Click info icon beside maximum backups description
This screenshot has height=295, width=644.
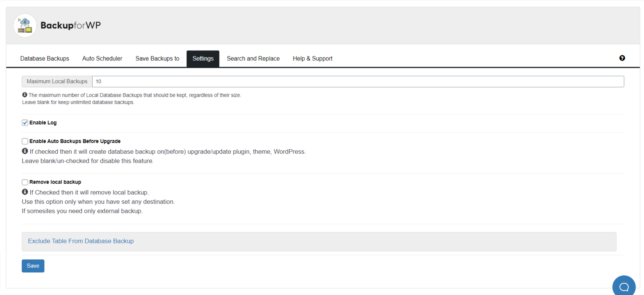pyautogui.click(x=24, y=95)
